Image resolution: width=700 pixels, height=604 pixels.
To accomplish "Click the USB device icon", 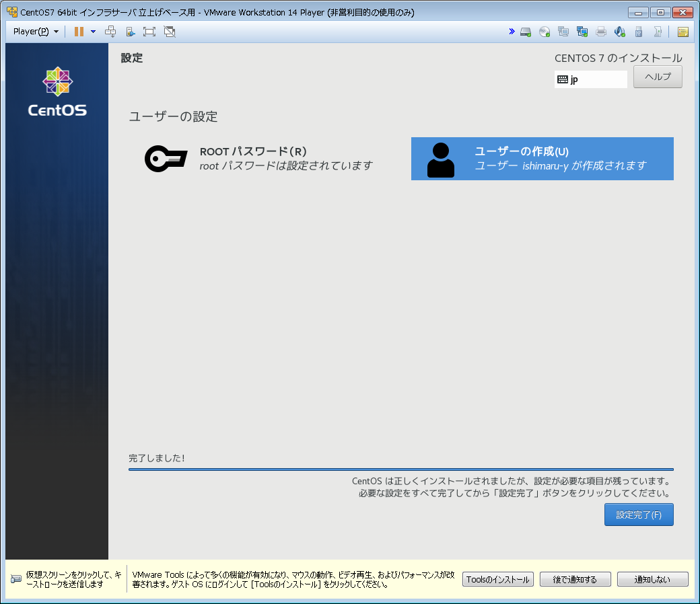I will pos(639,32).
